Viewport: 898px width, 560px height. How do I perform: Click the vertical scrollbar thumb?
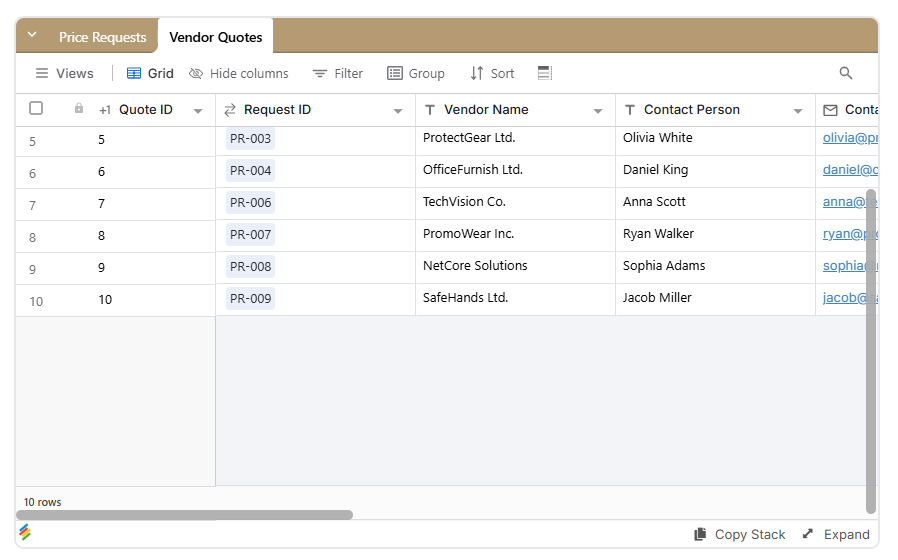(871, 351)
